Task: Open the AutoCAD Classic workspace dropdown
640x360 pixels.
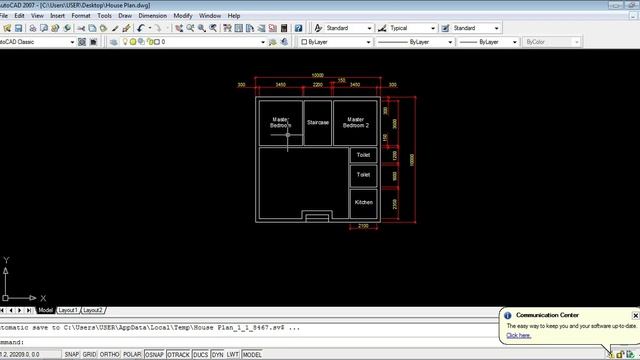Action: point(72,42)
